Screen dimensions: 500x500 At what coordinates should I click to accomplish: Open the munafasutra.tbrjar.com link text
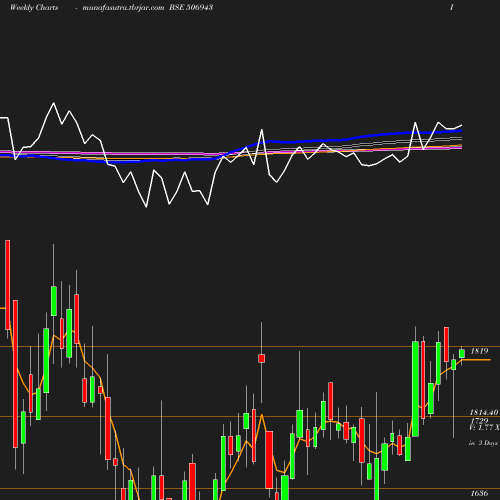click(x=123, y=8)
